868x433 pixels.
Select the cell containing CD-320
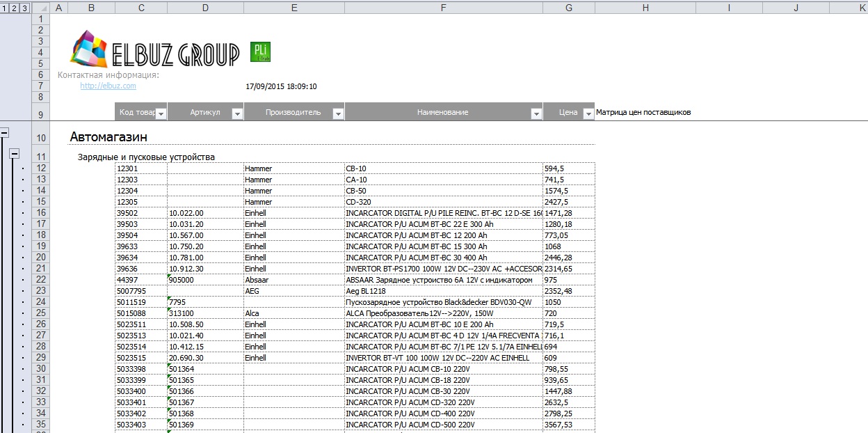(444, 202)
